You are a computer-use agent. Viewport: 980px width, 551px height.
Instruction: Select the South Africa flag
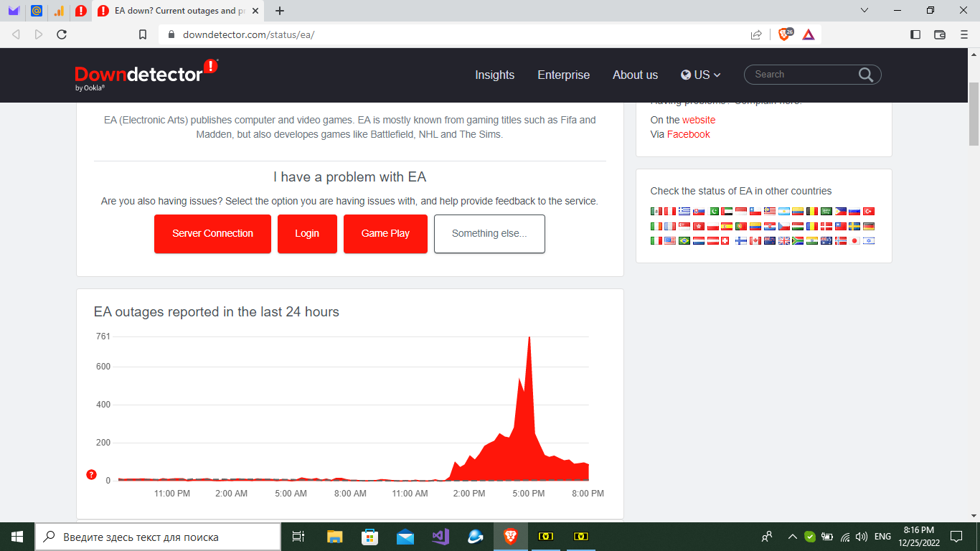point(798,241)
